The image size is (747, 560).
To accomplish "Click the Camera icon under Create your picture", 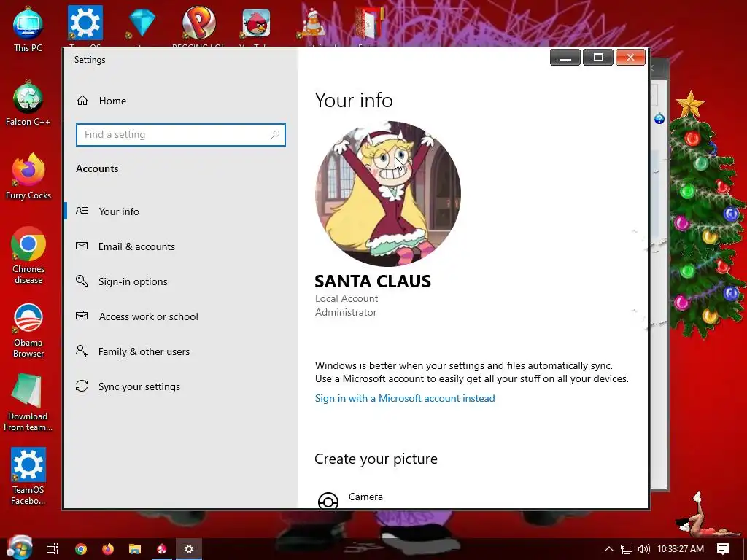I will point(328,500).
